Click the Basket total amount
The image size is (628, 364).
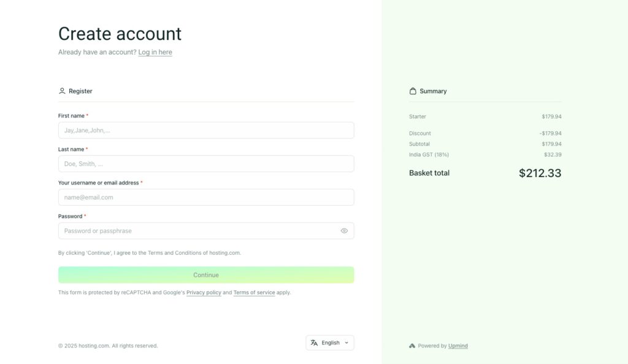540,173
